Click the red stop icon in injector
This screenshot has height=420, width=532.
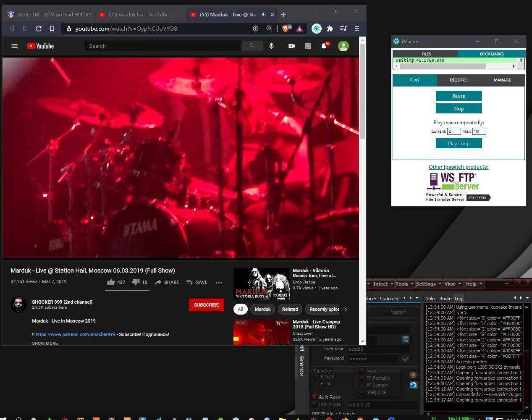click(413, 375)
